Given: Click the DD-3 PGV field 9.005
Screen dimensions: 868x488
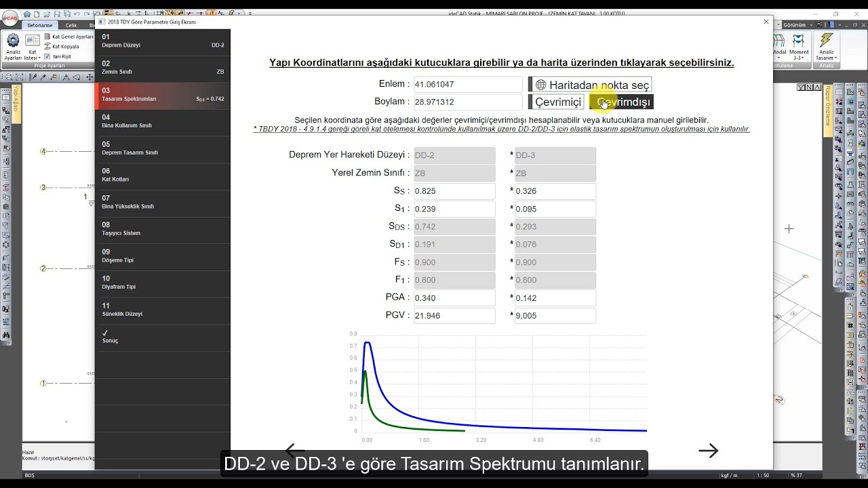Looking at the screenshot, I should click(x=555, y=316).
